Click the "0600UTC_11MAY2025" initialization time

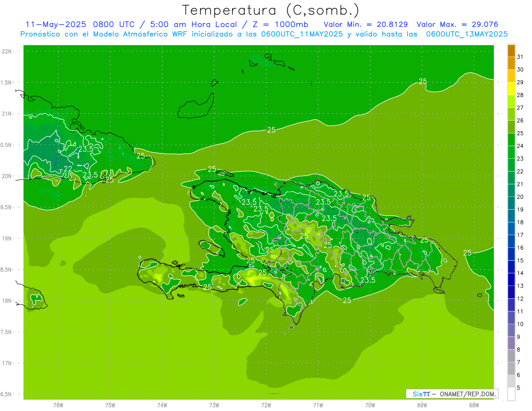(x=301, y=34)
